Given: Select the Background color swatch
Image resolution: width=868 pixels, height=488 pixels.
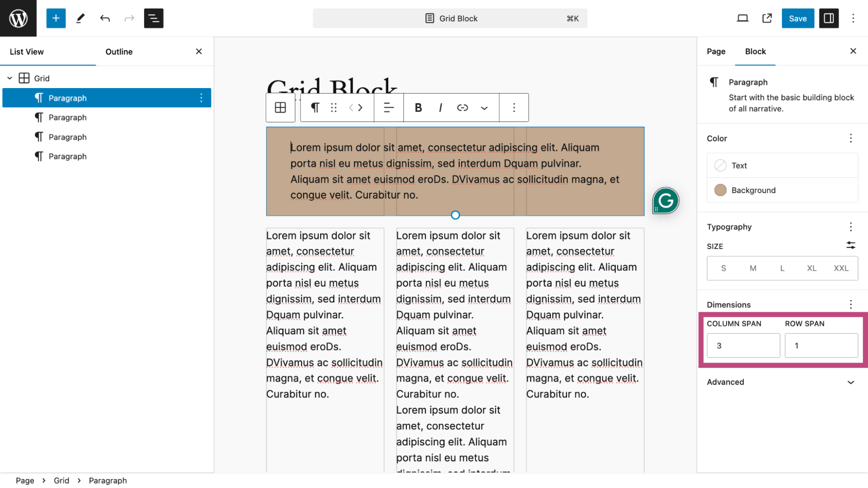Looking at the screenshot, I should pyautogui.click(x=721, y=190).
